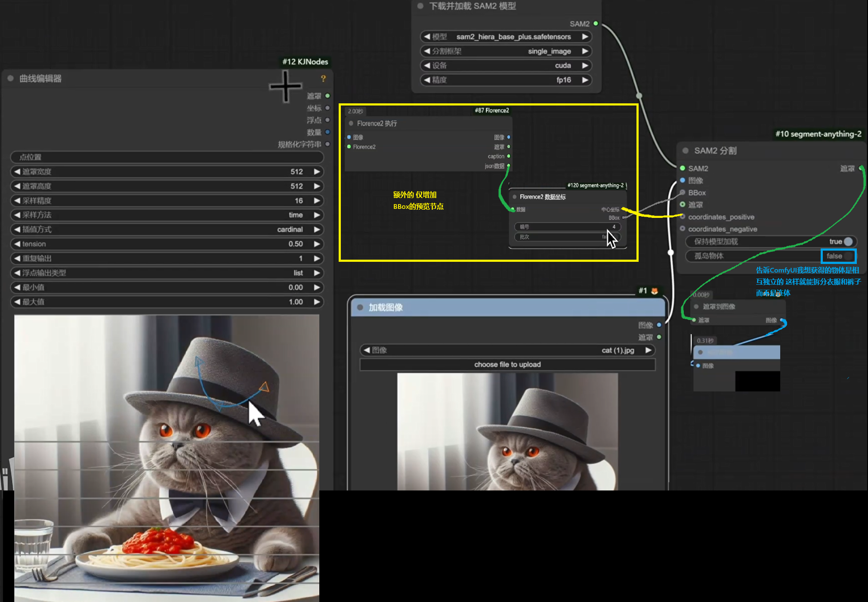Open the 设备 cuda selection dropdown
The image size is (868, 602).
(x=506, y=65)
